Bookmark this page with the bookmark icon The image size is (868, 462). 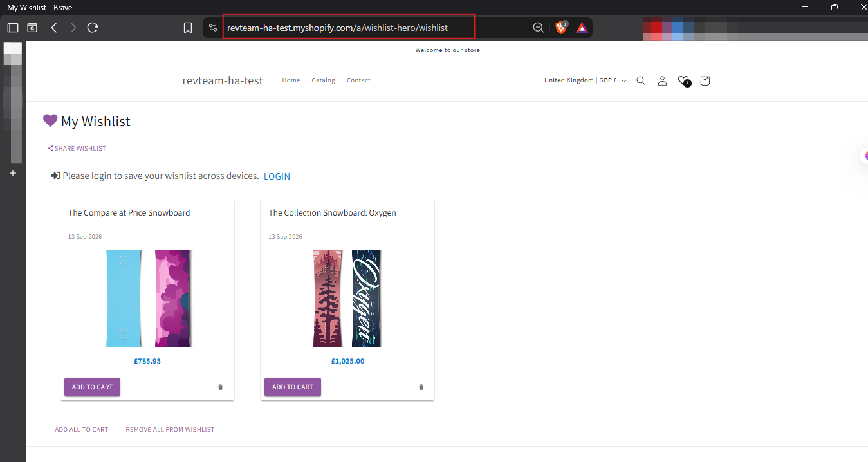(188, 28)
